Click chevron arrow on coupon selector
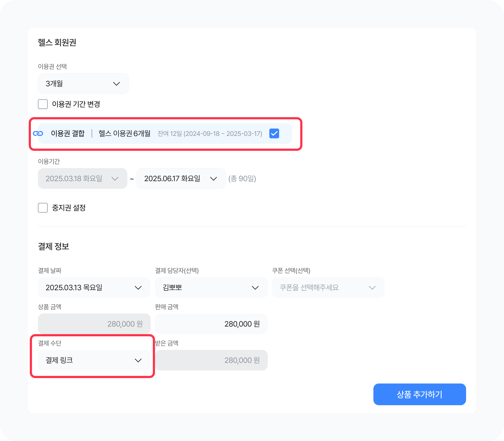Viewport: 504px width, 441px height. [x=372, y=288]
